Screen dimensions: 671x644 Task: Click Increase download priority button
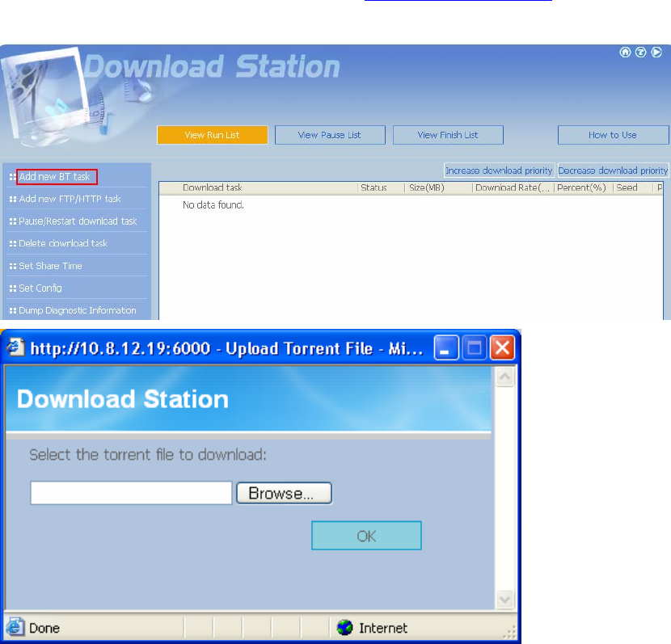pyautogui.click(x=499, y=170)
